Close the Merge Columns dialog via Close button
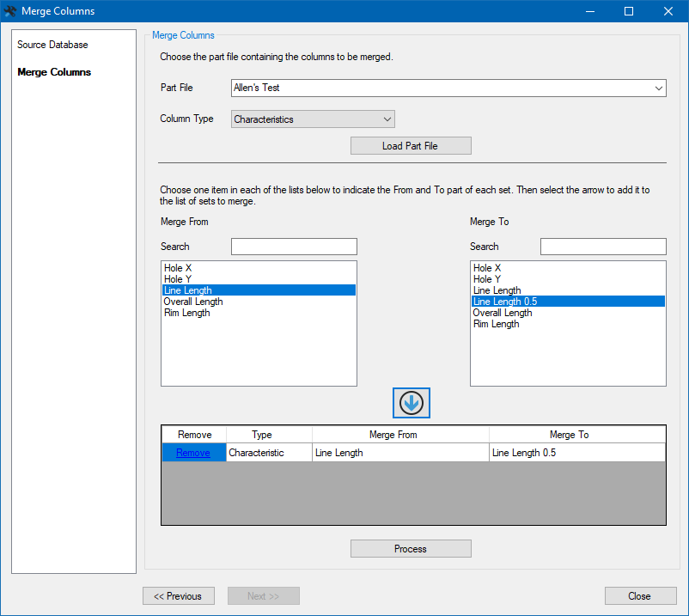Image resolution: width=689 pixels, height=616 pixels. pyautogui.click(x=640, y=595)
